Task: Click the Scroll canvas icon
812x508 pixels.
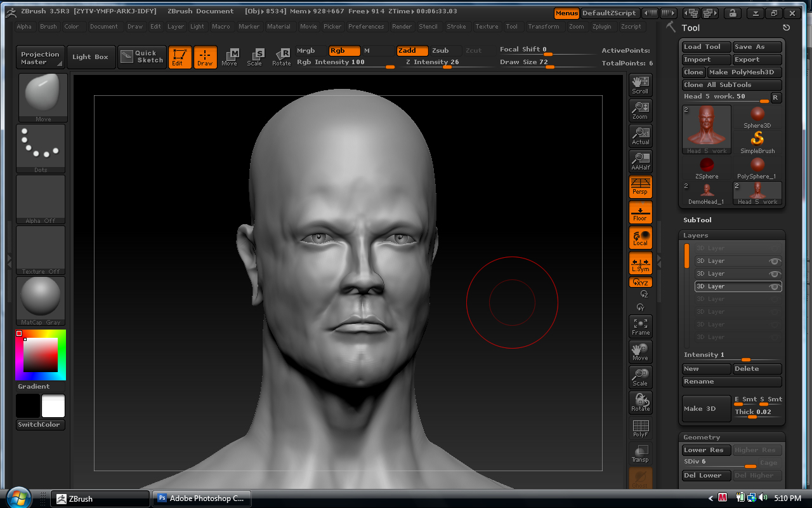Action: [640, 85]
